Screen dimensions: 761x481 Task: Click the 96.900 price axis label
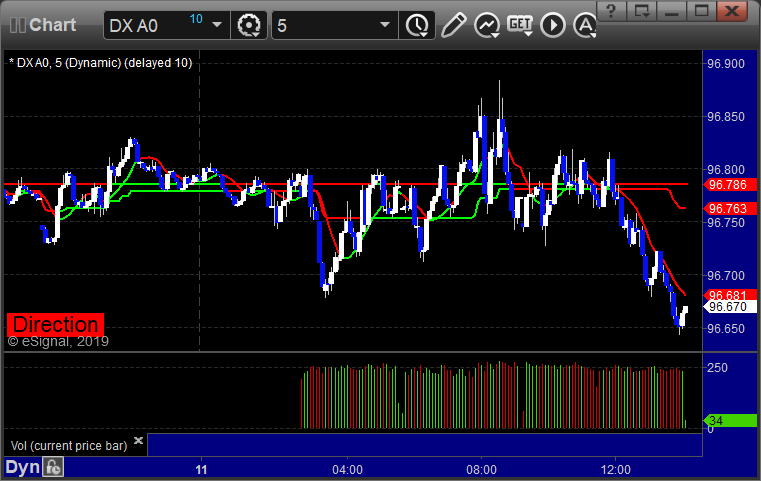coord(726,64)
